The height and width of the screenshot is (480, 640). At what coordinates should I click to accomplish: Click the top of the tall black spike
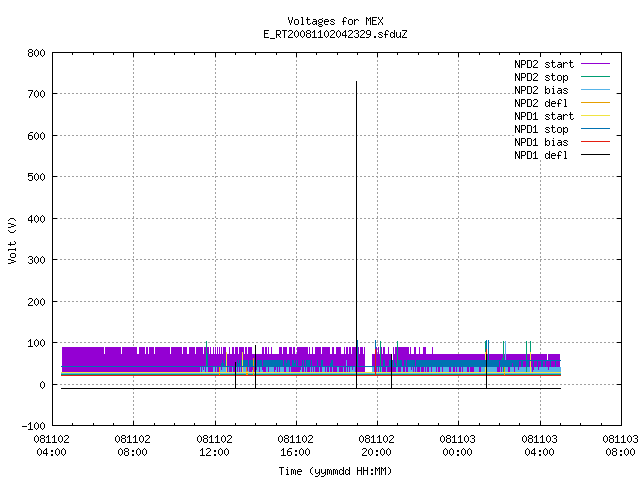[x=356, y=82]
